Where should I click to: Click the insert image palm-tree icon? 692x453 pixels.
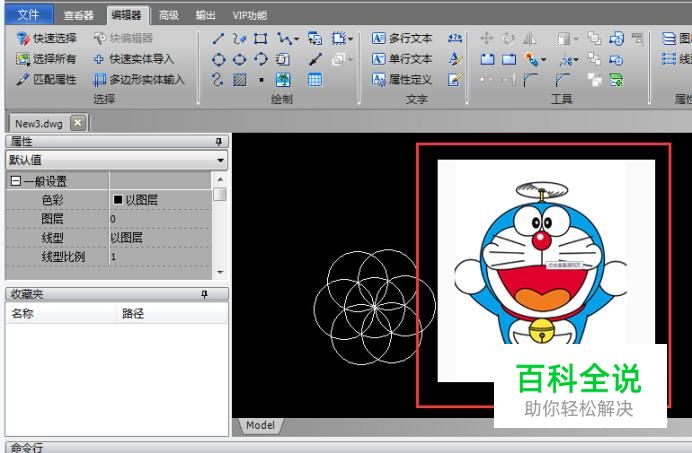283,79
